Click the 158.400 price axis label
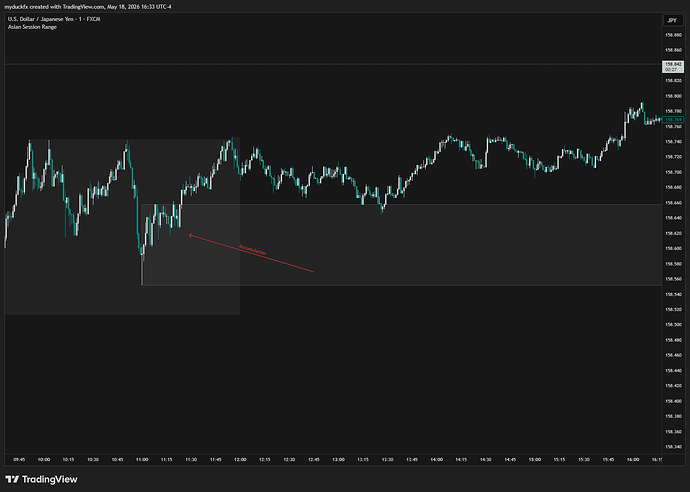The width and height of the screenshot is (690, 492). tap(673, 401)
